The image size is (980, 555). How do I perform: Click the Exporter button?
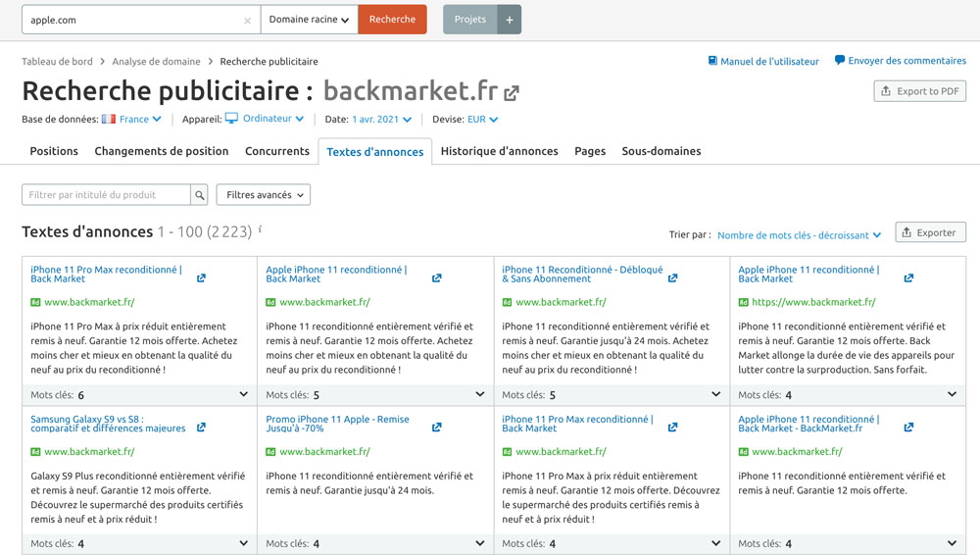pos(930,232)
